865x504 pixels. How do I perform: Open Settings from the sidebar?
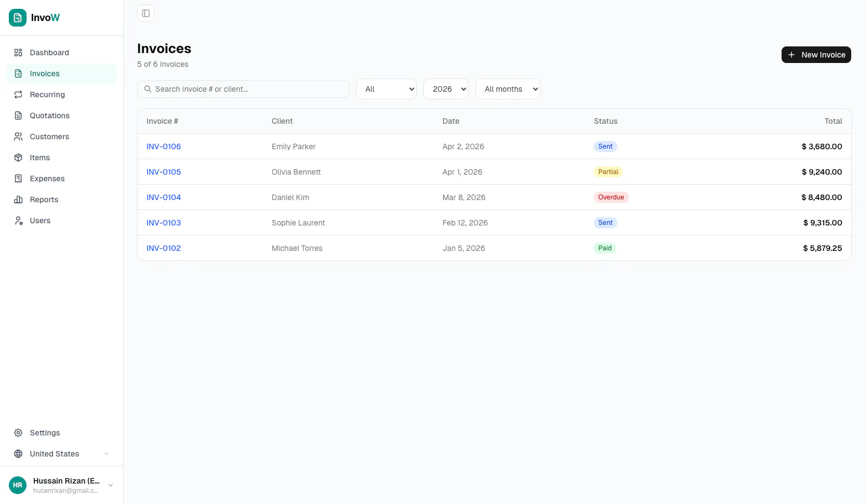pos(61,433)
